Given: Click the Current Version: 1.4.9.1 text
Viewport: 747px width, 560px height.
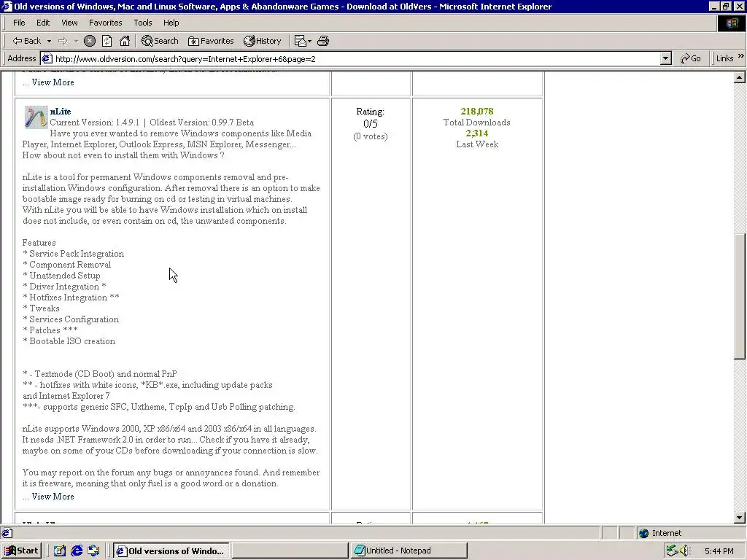Looking at the screenshot, I should (x=94, y=122).
